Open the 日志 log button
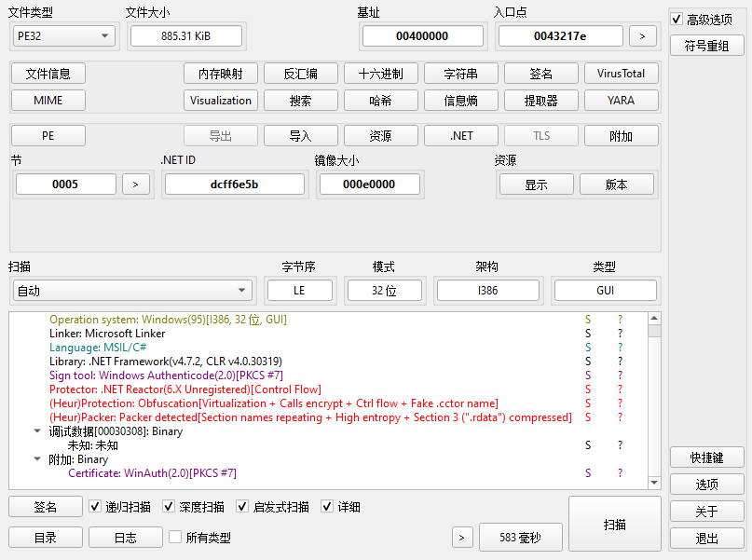Viewport: 752px width, 560px height. 125,538
